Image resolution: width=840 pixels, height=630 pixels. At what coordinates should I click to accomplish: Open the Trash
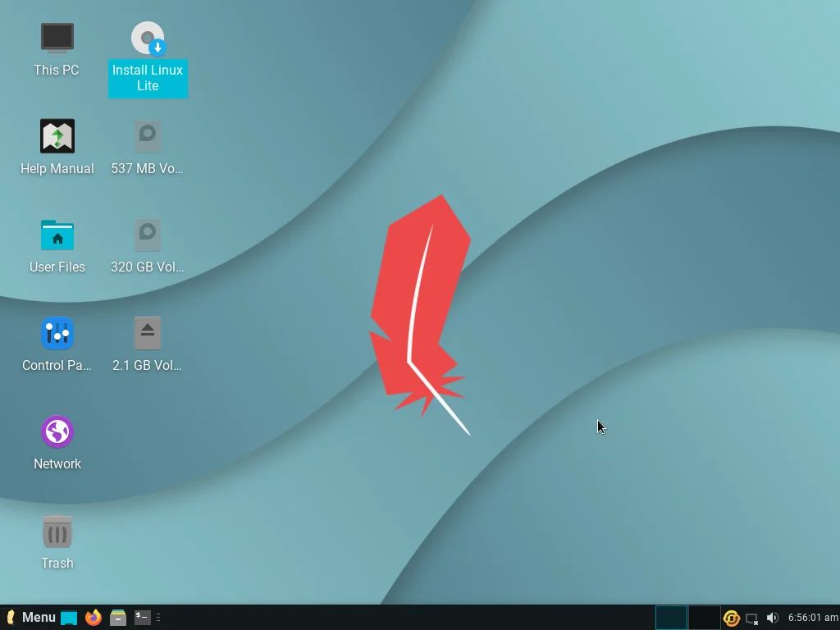57,532
